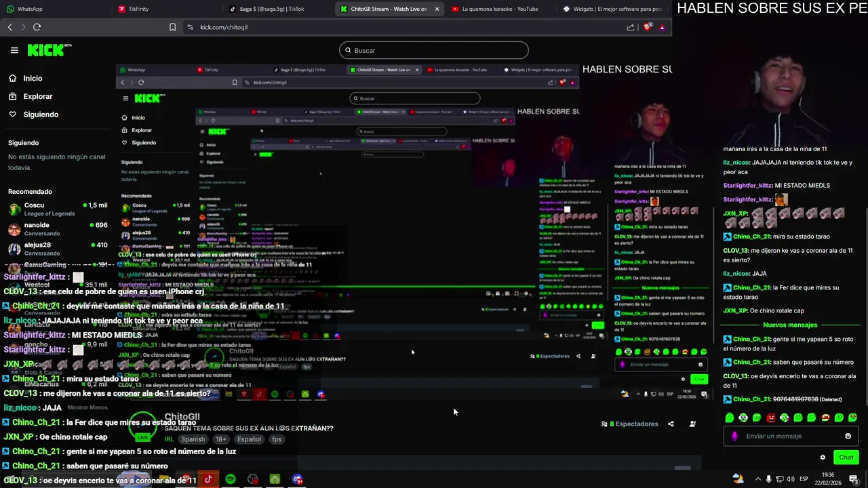The height and width of the screenshot is (488, 868).
Task: Open TikTok from the Windows taskbar
Action: pyautogui.click(x=208, y=479)
